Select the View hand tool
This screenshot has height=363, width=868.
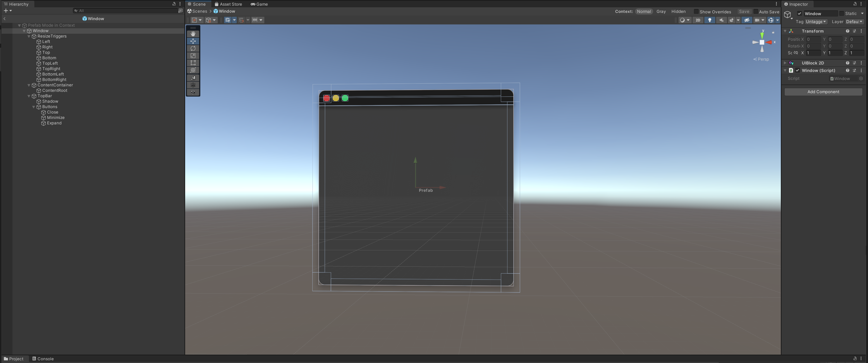click(x=193, y=33)
